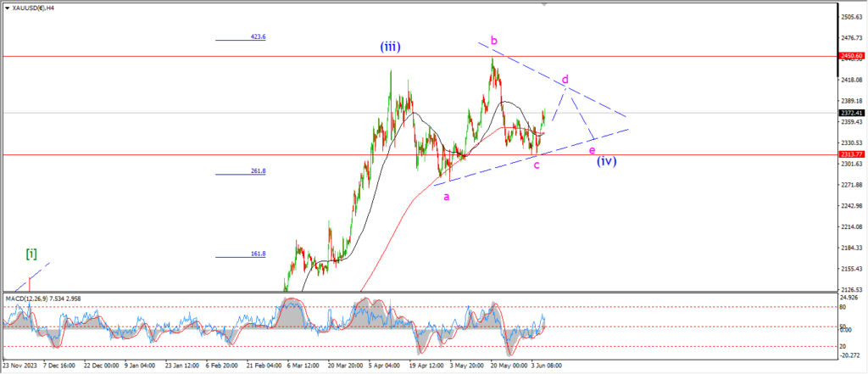Screen dimensions: 868x374
Task: Select the magenta wave label 'd'
Action: (x=565, y=80)
